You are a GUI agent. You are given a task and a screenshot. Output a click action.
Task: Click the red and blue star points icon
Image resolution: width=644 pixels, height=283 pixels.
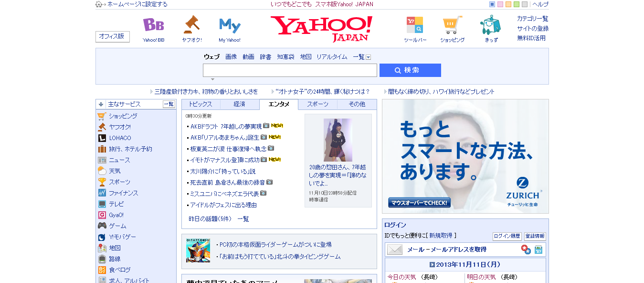pyautogui.click(x=526, y=250)
